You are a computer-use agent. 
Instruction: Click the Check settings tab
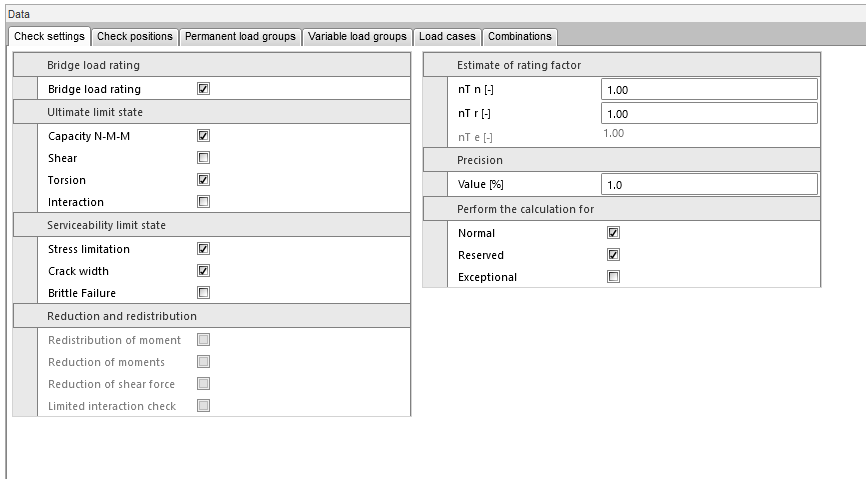[x=50, y=37]
